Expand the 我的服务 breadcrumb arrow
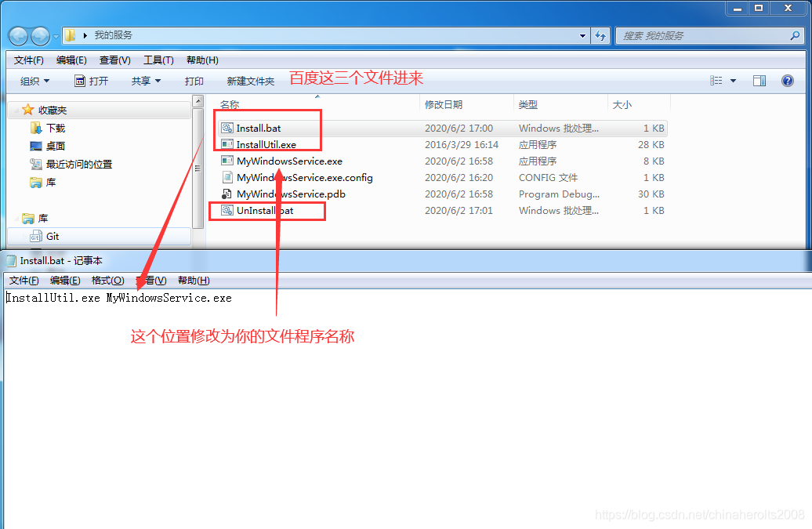The height and width of the screenshot is (529, 812). tap(85, 36)
